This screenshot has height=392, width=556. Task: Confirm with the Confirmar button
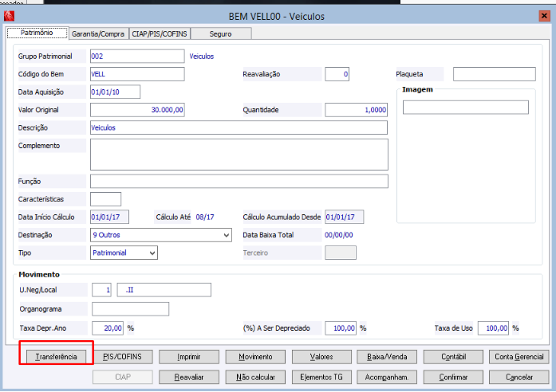453,377
